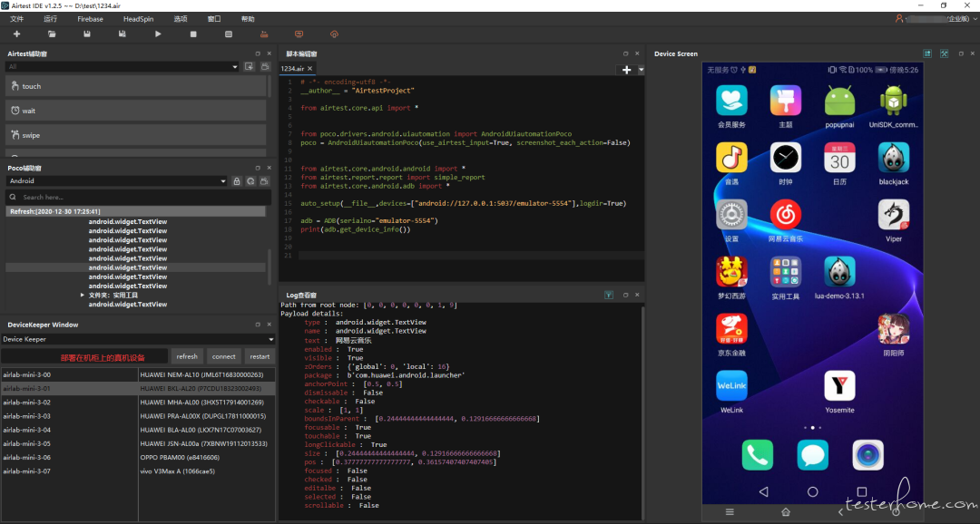
Task: Open the script editor tab list dropdown arrow
Action: [641, 70]
